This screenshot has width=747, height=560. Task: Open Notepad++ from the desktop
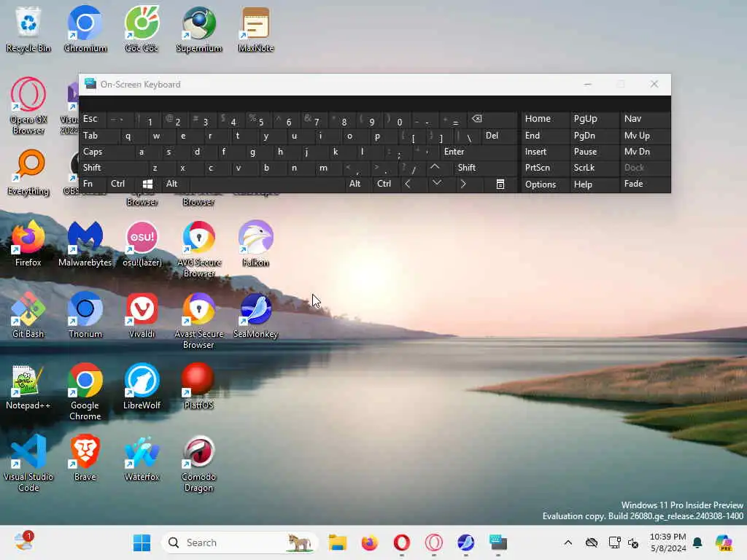(28, 386)
